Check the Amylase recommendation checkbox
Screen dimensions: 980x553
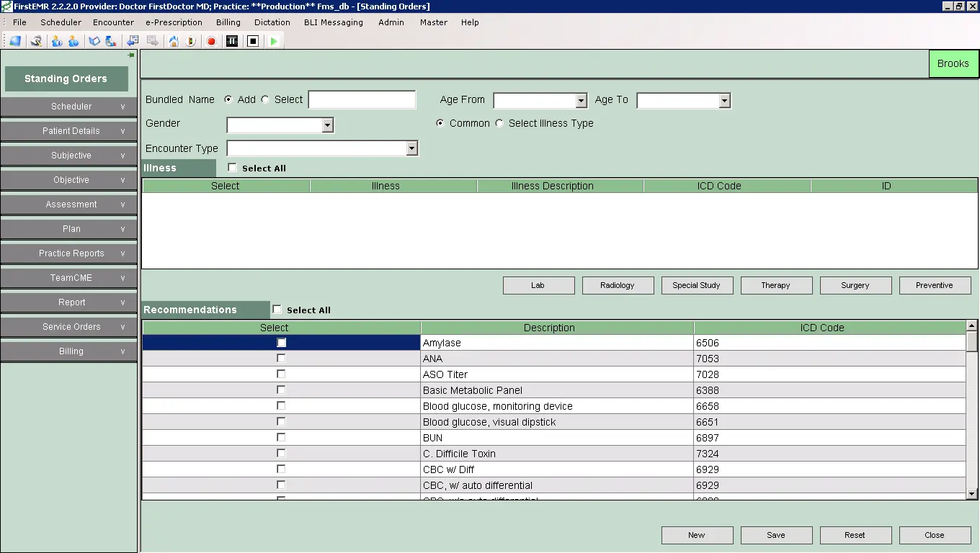(x=281, y=343)
